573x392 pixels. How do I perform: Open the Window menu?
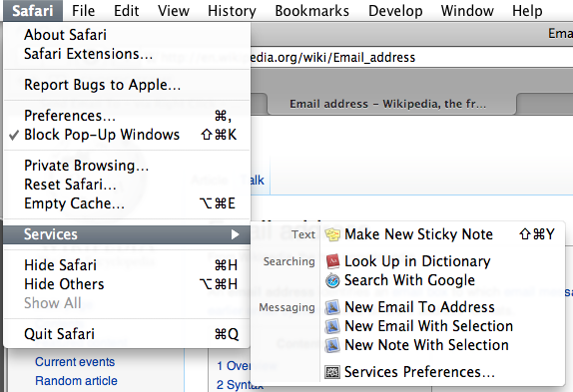tap(467, 11)
